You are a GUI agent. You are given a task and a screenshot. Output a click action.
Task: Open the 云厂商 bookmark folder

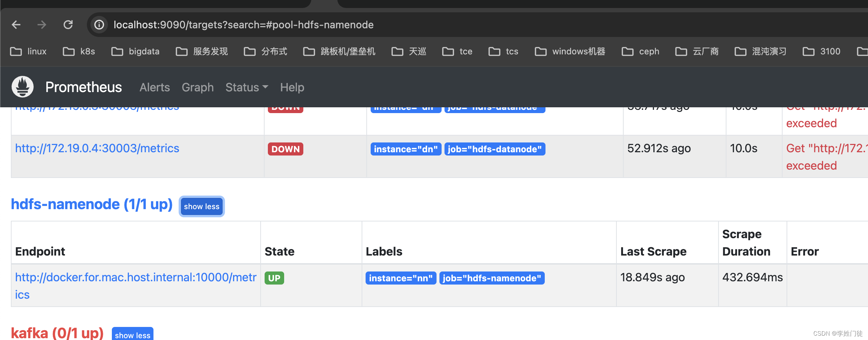697,51
